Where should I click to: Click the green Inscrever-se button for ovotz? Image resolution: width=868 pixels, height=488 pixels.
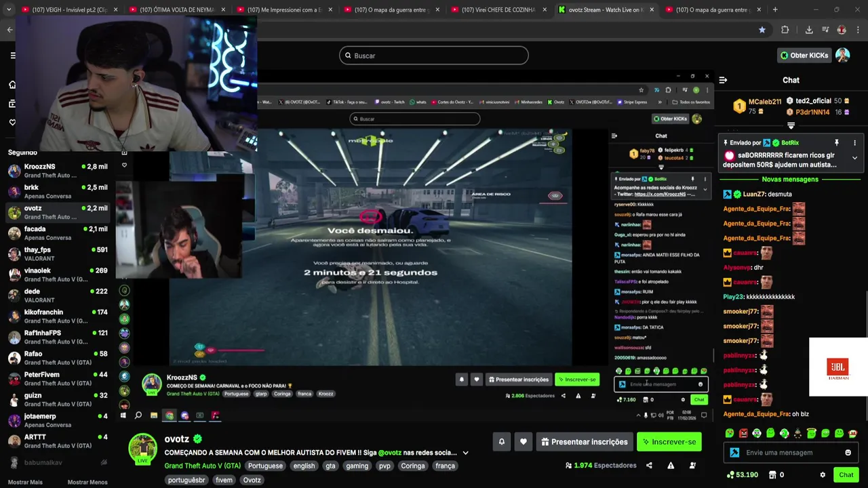point(669,442)
